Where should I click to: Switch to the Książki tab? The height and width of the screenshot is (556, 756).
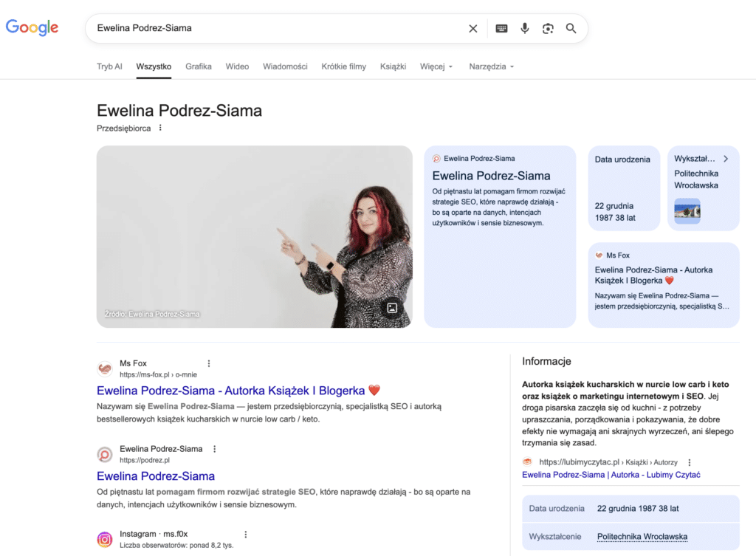pos(393,66)
